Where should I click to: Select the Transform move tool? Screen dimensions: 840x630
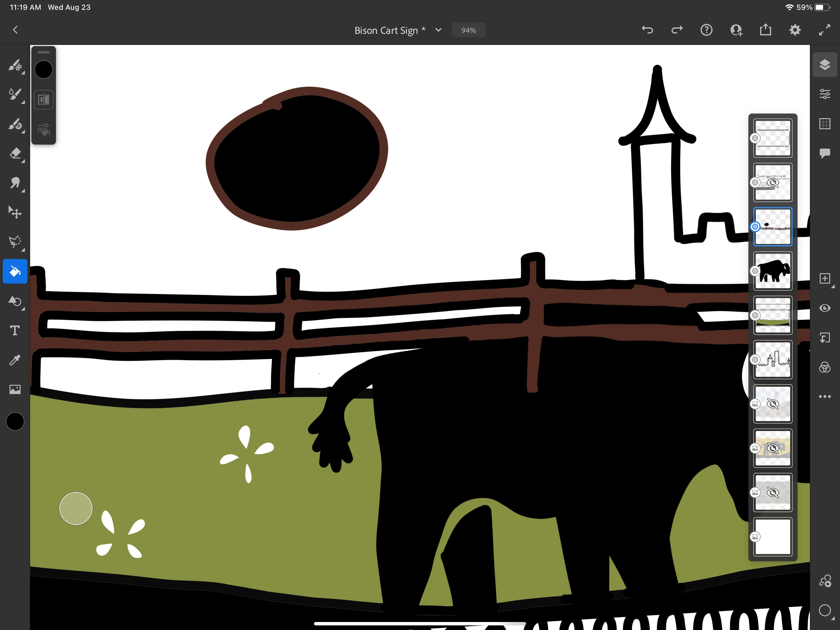pos(15,212)
